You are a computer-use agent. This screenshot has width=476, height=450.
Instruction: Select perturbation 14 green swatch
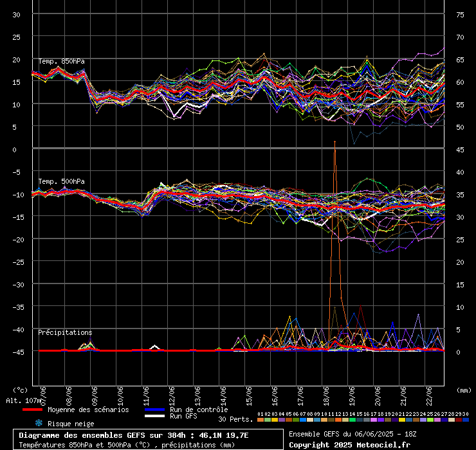pos(352,420)
